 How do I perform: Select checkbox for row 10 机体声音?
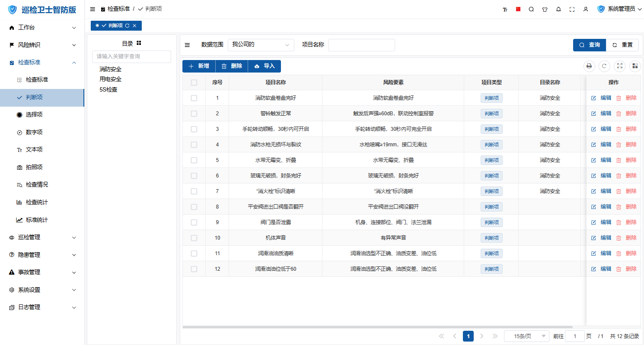click(x=194, y=238)
